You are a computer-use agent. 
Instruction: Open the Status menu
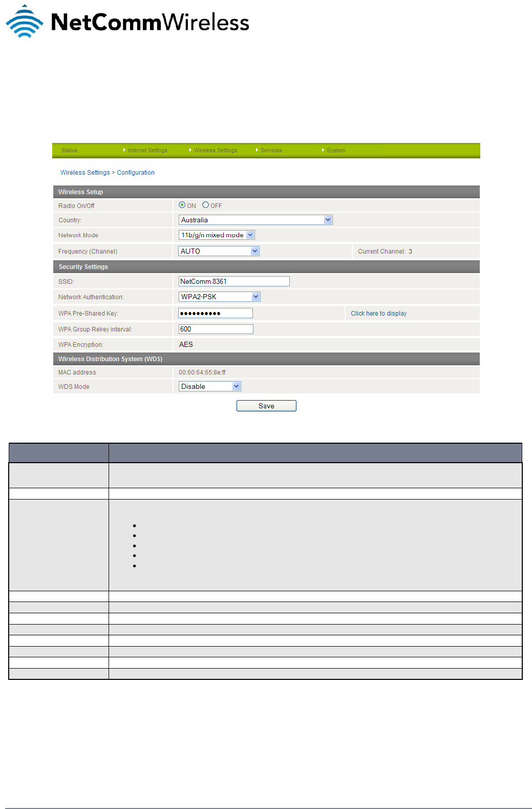click(69, 150)
